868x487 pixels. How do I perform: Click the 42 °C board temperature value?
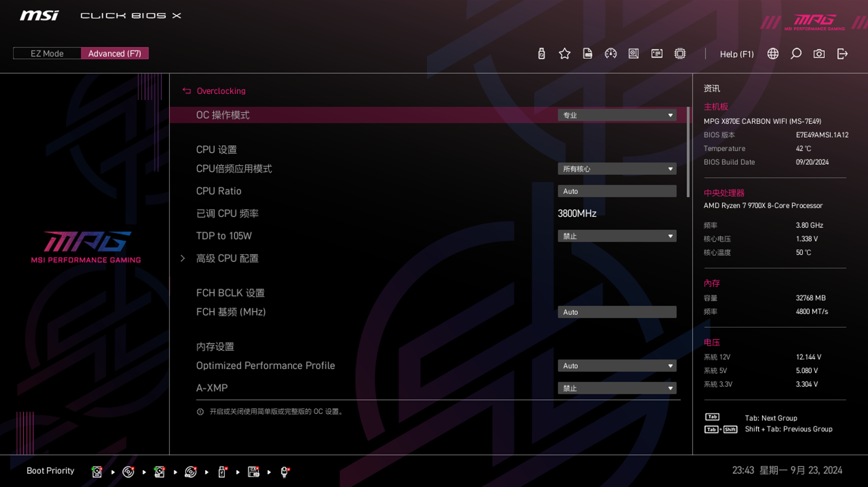pos(803,149)
